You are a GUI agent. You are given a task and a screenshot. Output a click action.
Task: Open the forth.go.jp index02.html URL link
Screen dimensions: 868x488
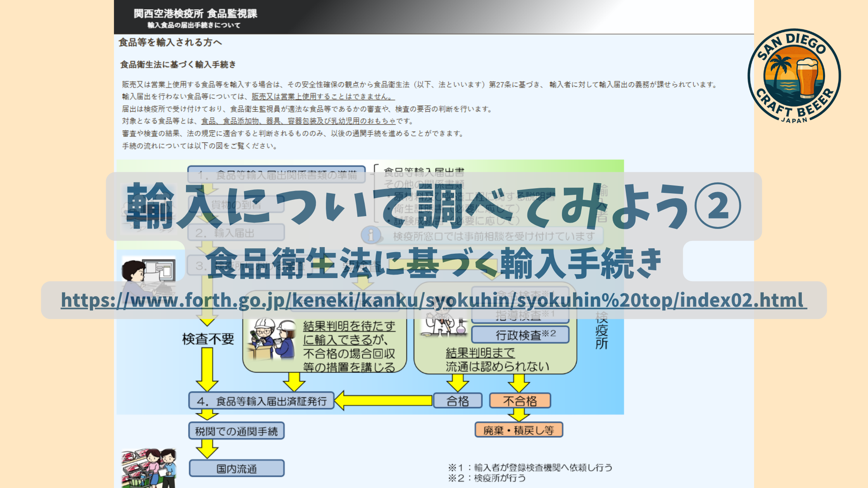(434, 300)
